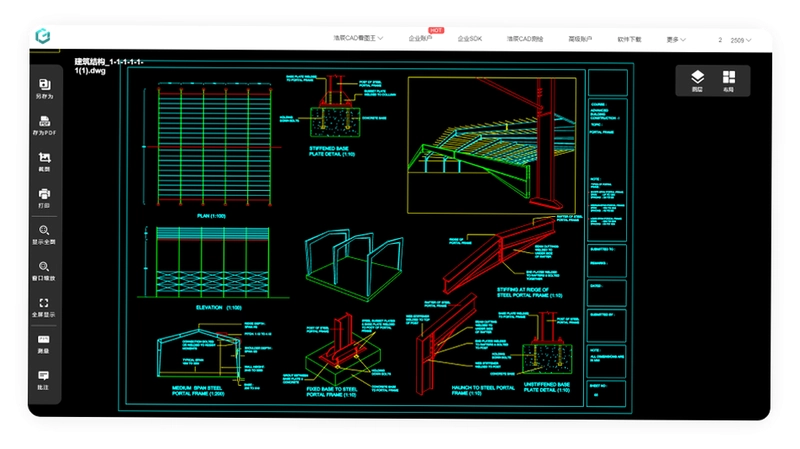Click HAUNCH TO STEEL PORTAL FRAME caption
Screen dimensions: 800x449
[x=483, y=390]
